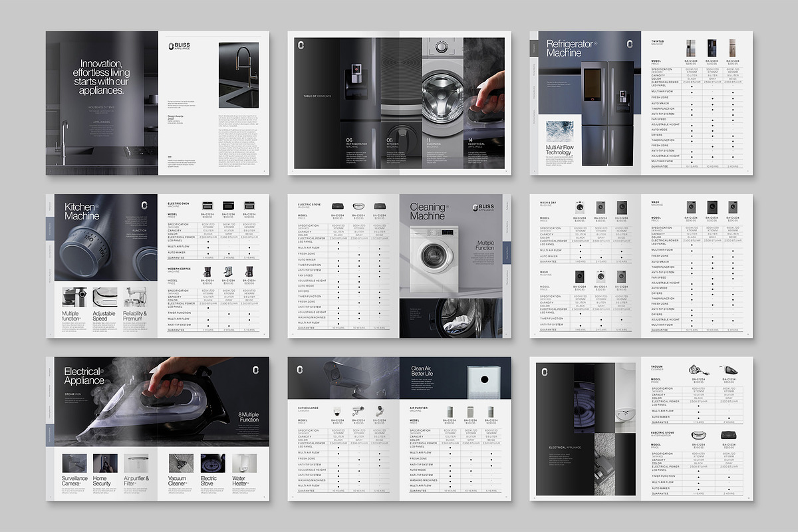Click the 'Cleaning Machine' heading
798x532 pixels.
coord(430,211)
